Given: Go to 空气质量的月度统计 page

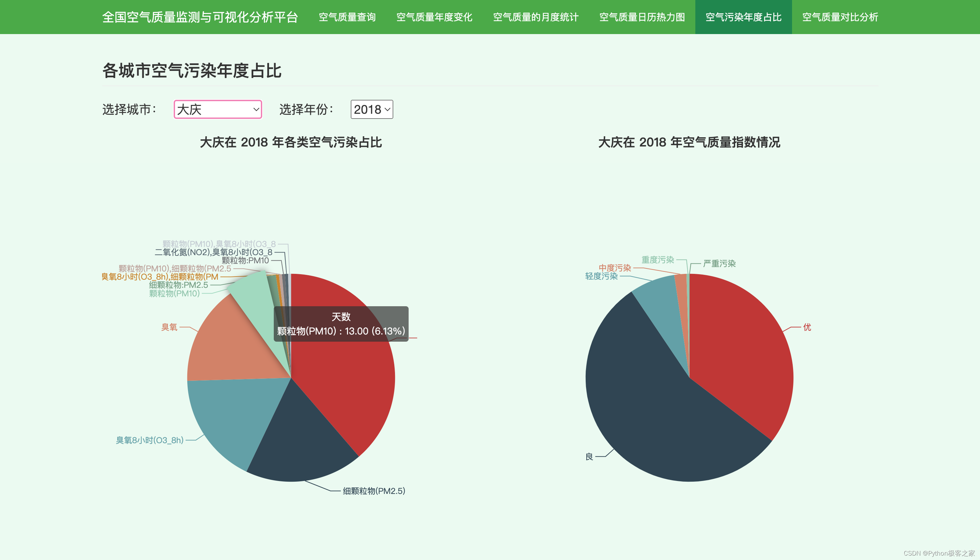Looking at the screenshot, I should coord(536,17).
